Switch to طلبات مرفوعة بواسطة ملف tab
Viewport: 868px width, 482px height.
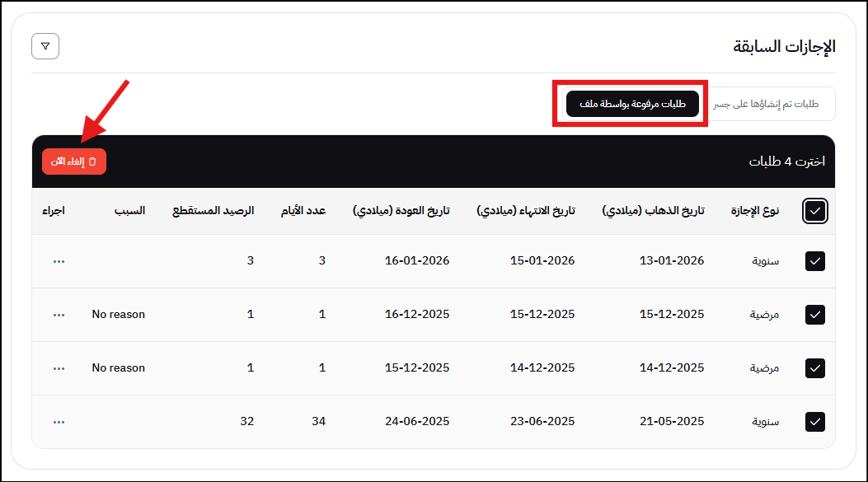632,104
